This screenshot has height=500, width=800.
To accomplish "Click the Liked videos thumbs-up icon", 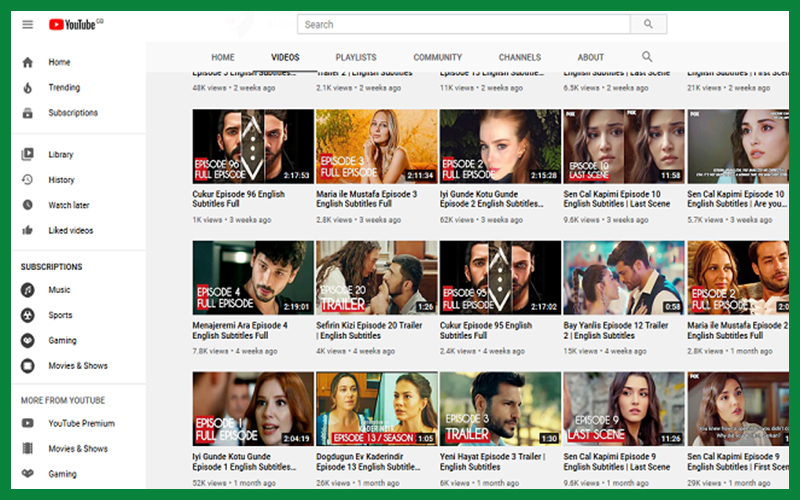I will point(28,231).
